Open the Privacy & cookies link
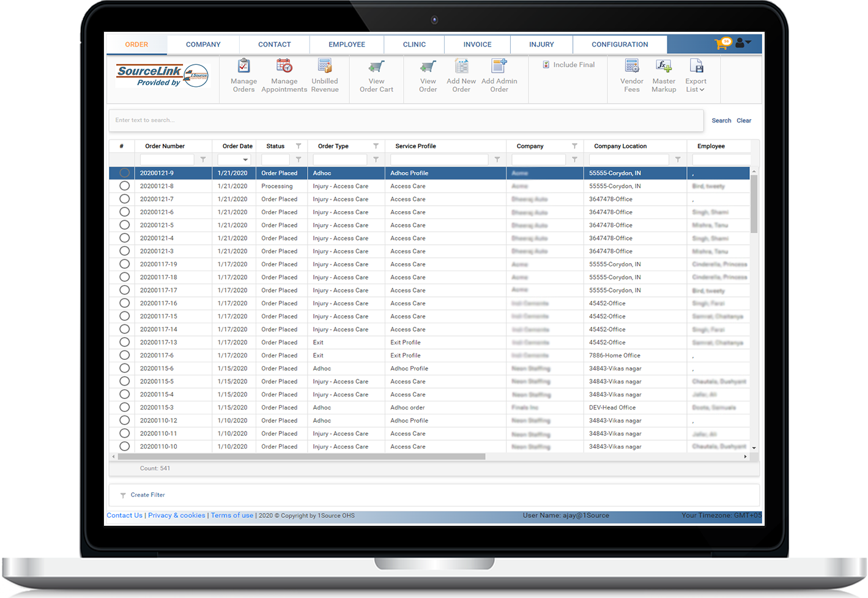The width and height of the screenshot is (868, 598). tap(176, 515)
